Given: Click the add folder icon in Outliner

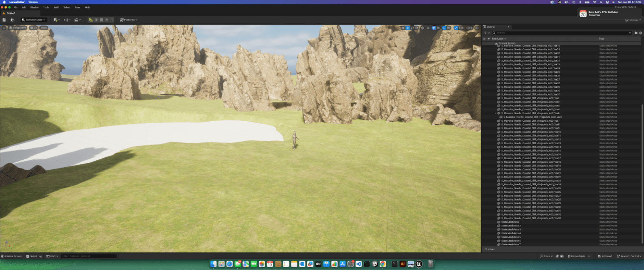Looking at the screenshot, I should coord(636,33).
